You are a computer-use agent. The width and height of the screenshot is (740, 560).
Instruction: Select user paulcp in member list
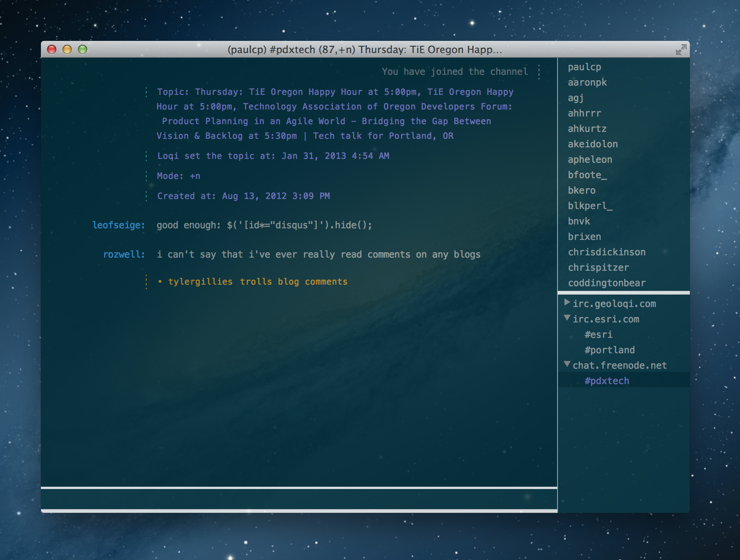(x=584, y=67)
